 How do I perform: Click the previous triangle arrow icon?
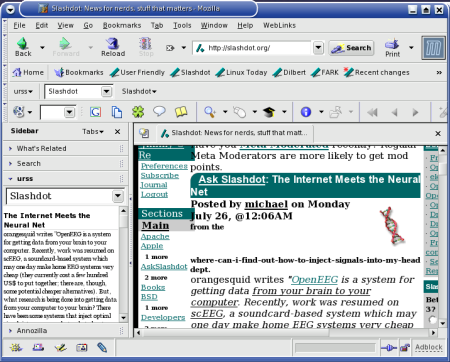[x=395, y=112]
